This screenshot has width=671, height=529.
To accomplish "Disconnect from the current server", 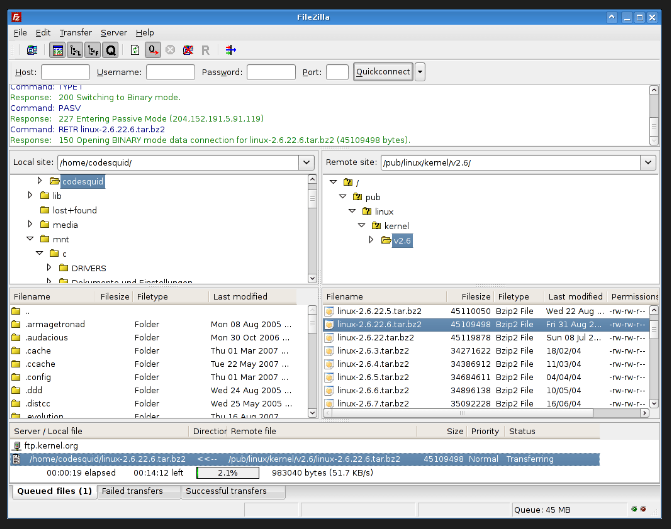I will pos(188,51).
